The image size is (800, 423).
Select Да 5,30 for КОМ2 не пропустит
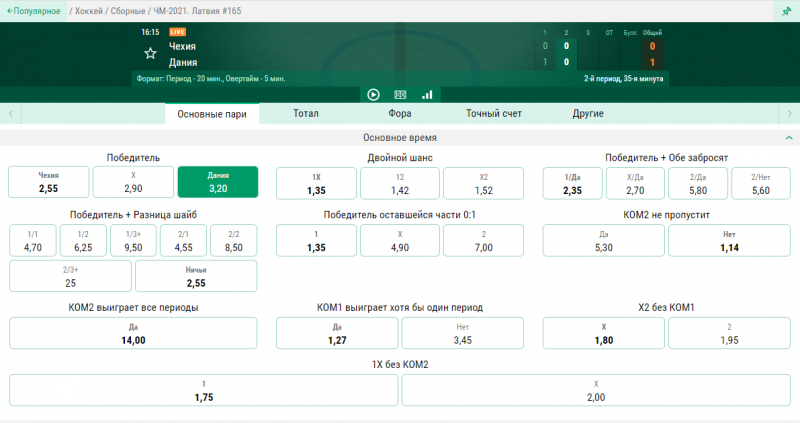604,240
